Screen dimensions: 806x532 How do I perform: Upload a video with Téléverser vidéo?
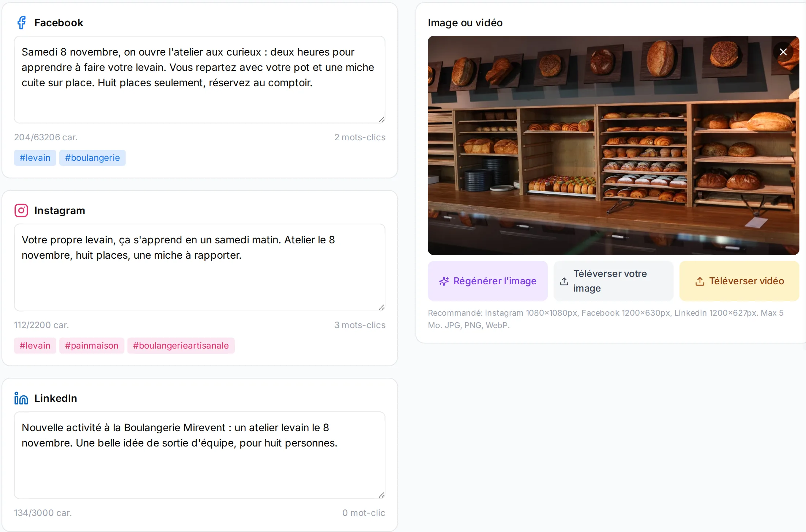pyautogui.click(x=739, y=281)
